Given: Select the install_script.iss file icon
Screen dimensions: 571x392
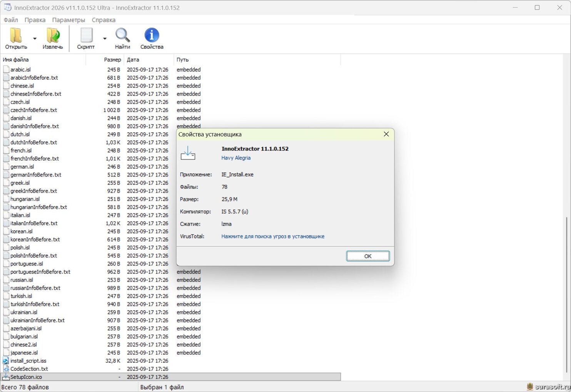Looking at the screenshot, I should pos(6,361).
